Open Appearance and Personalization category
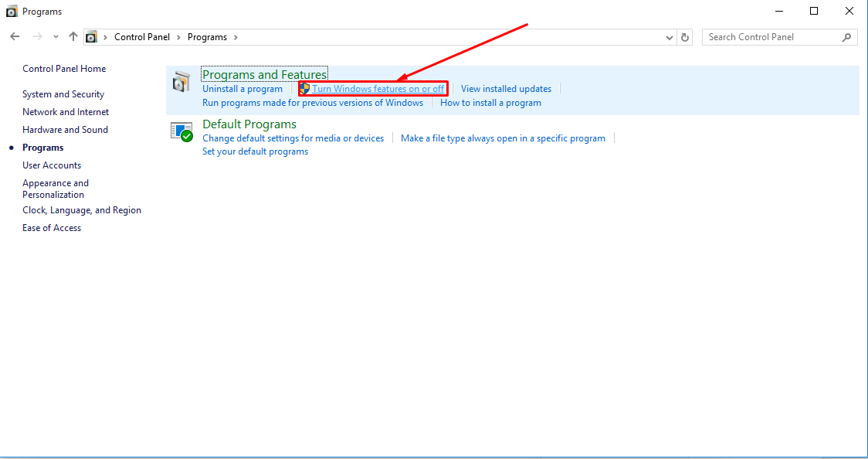Viewport: 868px width, 459px height. [56, 189]
